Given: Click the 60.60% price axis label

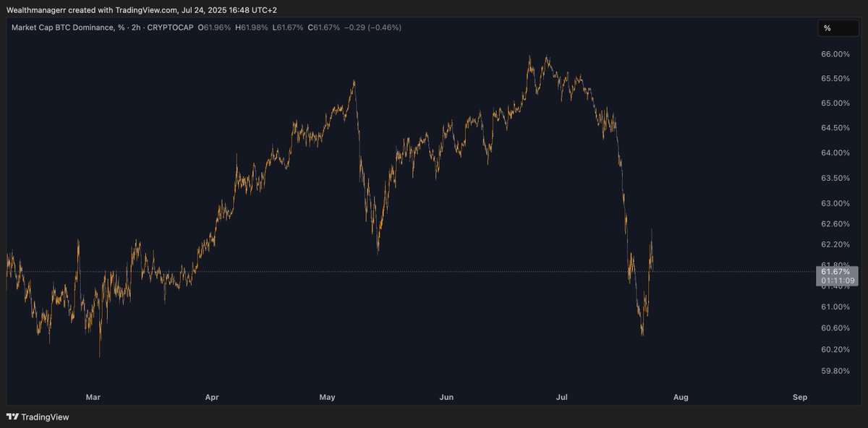Looking at the screenshot, I should coord(835,328).
